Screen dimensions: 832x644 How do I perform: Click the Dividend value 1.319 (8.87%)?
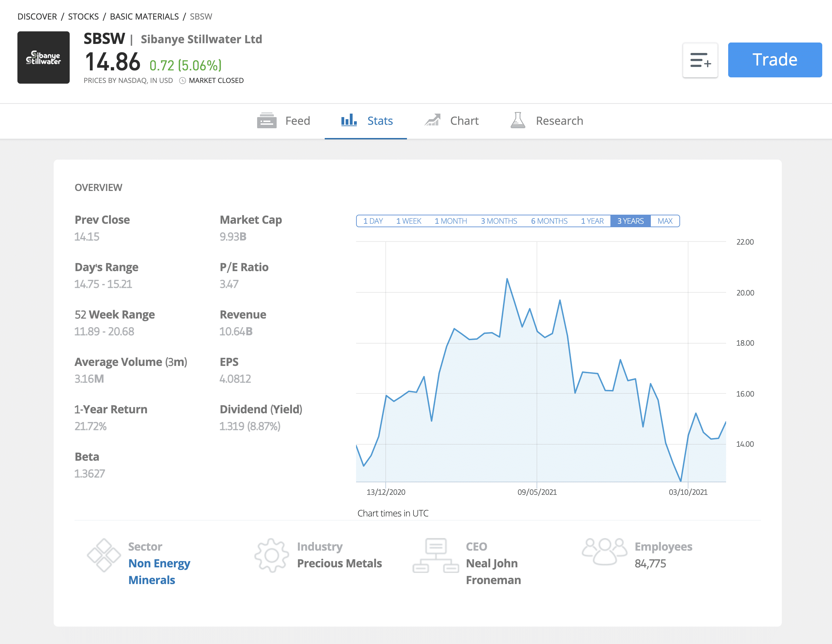(x=250, y=426)
